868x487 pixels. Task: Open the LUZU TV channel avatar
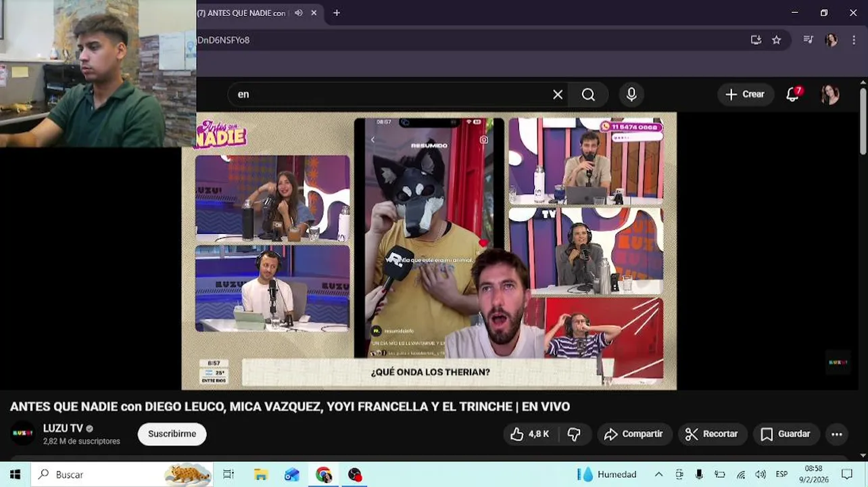[23, 434]
